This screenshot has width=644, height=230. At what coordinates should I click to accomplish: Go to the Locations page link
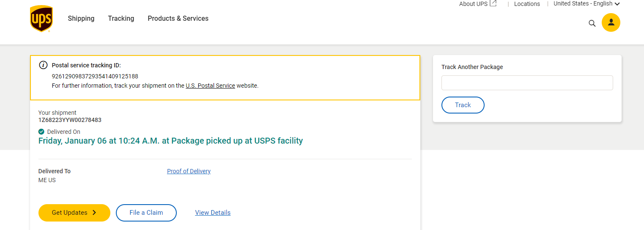pos(527,4)
